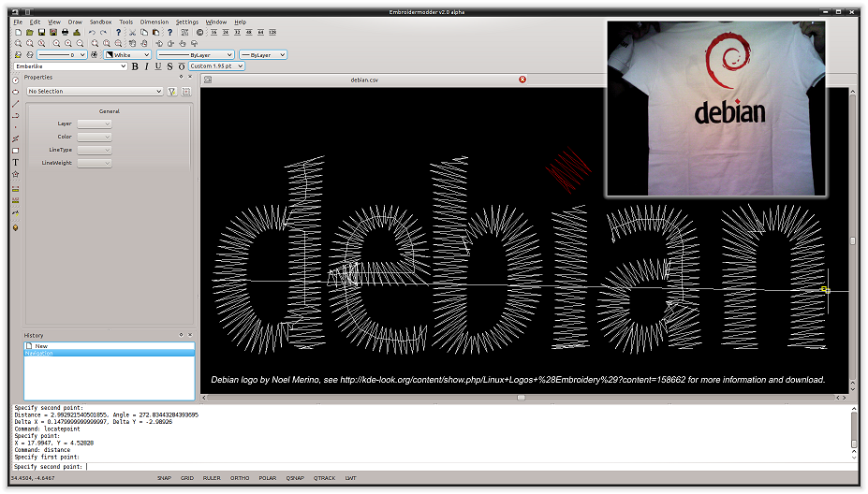The height and width of the screenshot is (494, 868).
Task: Select the Polyline draw tool
Action: coord(16,138)
